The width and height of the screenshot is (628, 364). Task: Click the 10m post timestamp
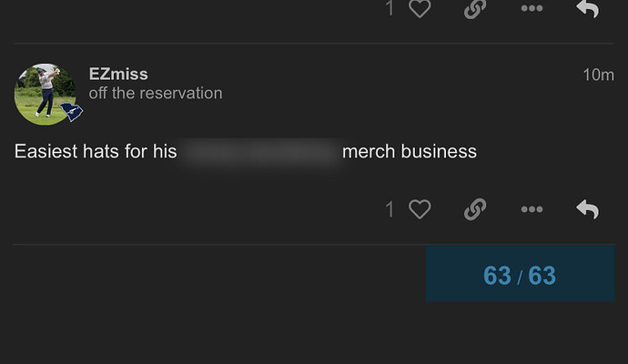coord(598,75)
